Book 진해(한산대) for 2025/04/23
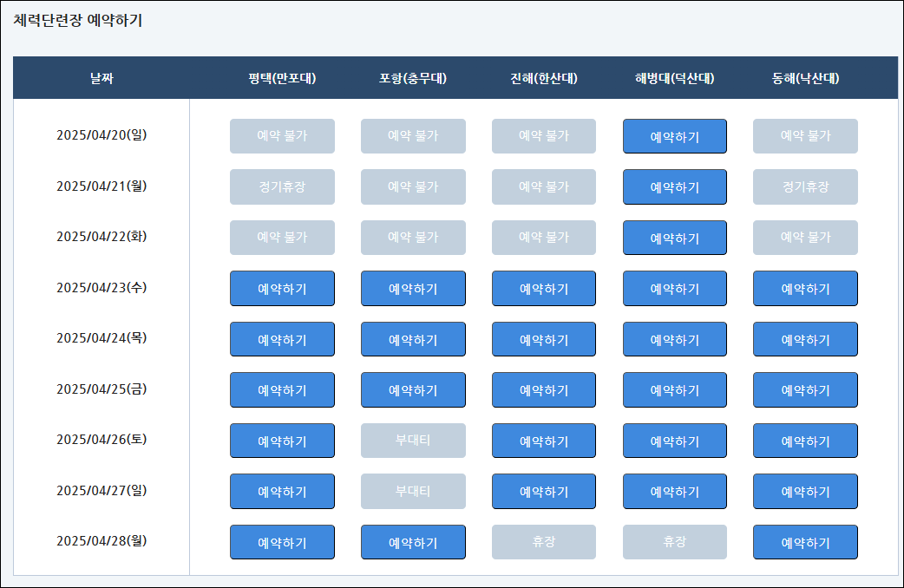 click(x=544, y=288)
